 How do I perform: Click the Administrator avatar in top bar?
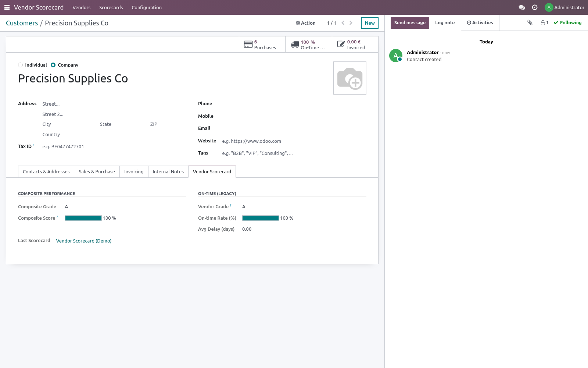[549, 7]
